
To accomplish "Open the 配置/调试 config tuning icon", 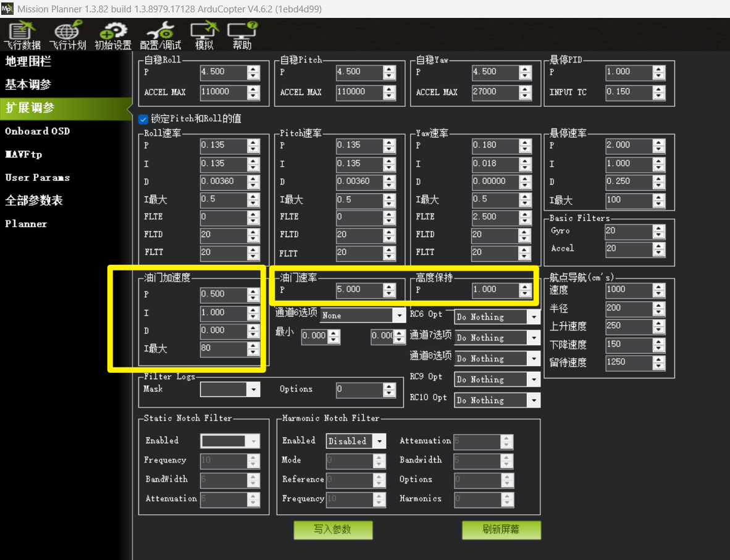I will (x=161, y=35).
